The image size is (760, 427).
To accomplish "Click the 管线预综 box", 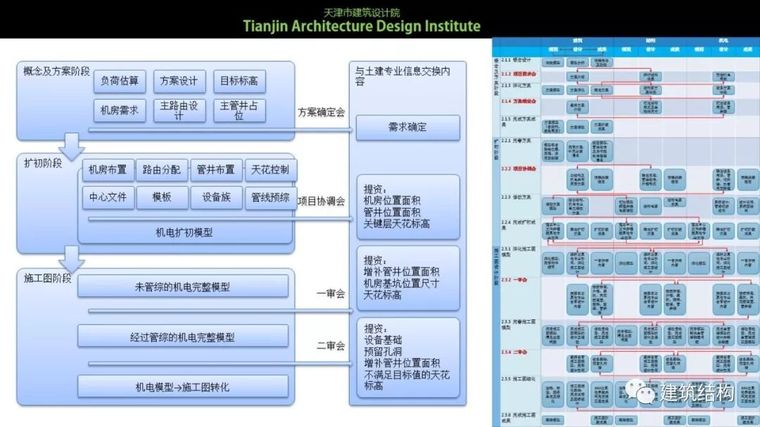I will 270,198.
